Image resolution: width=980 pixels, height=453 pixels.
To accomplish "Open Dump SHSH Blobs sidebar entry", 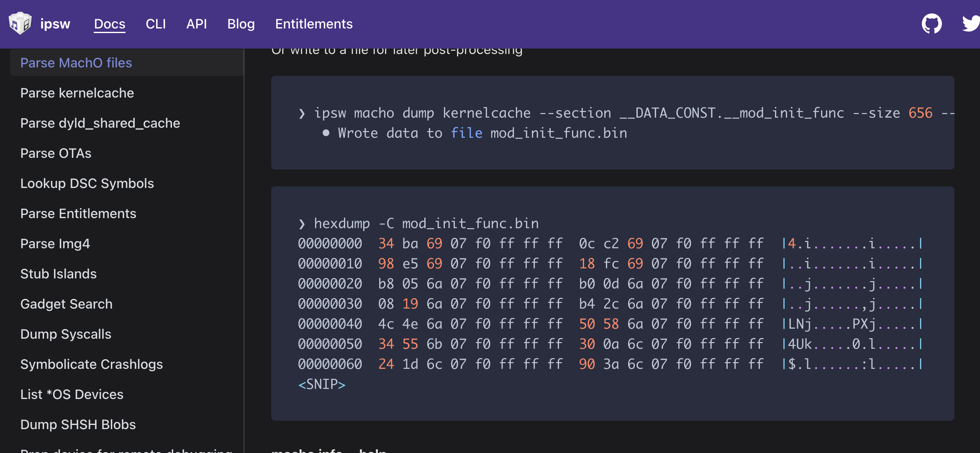I will (78, 425).
